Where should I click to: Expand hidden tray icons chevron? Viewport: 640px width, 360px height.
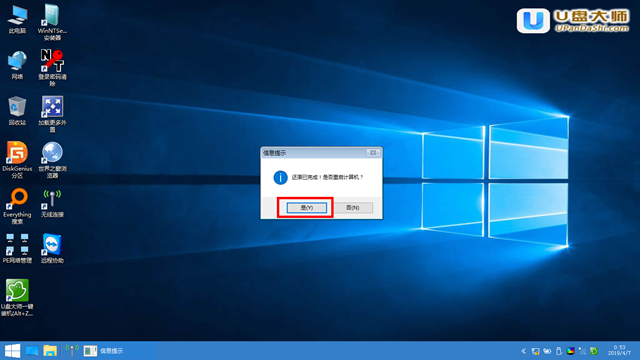click(x=524, y=351)
